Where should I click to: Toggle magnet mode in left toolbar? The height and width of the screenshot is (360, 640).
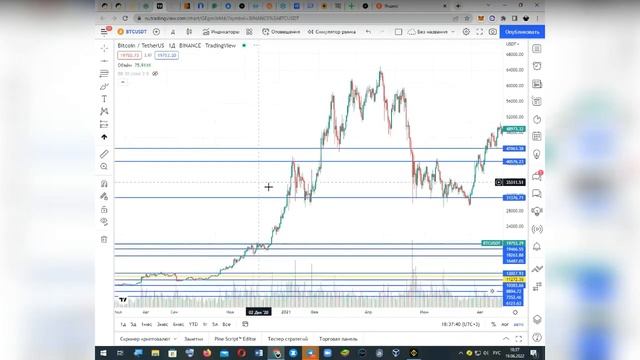pos(104,184)
